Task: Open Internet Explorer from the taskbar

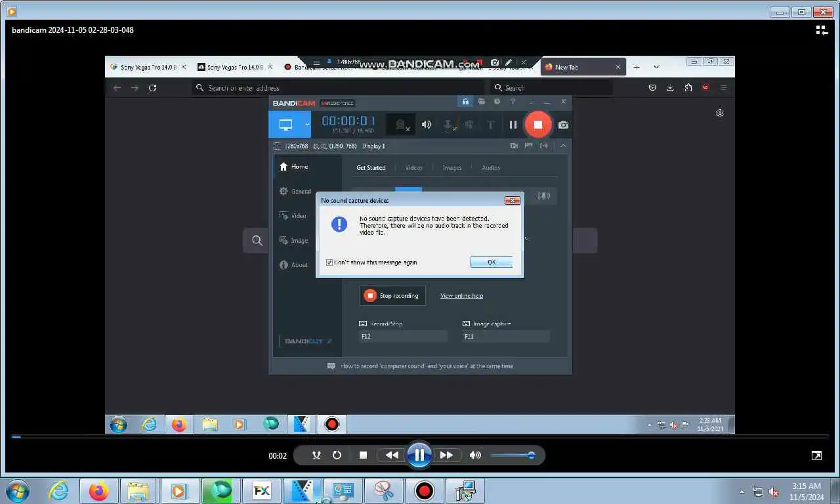Action: [x=58, y=491]
